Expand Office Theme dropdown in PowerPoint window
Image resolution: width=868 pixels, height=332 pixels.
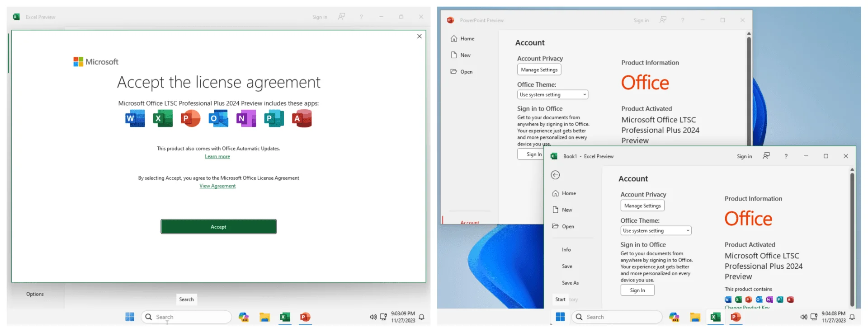click(x=552, y=94)
